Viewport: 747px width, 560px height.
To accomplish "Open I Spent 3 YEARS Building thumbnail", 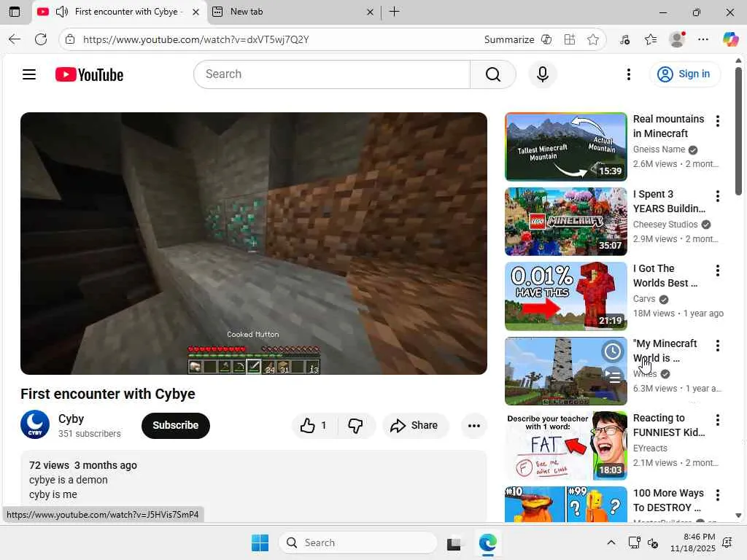I will click(566, 222).
